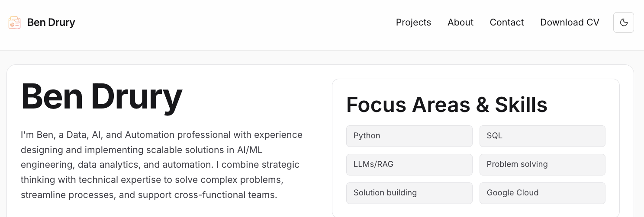Viewport: 644px width, 217px height.
Task: Click the bio line starting "engineering, data analytics"
Action: [160, 165]
